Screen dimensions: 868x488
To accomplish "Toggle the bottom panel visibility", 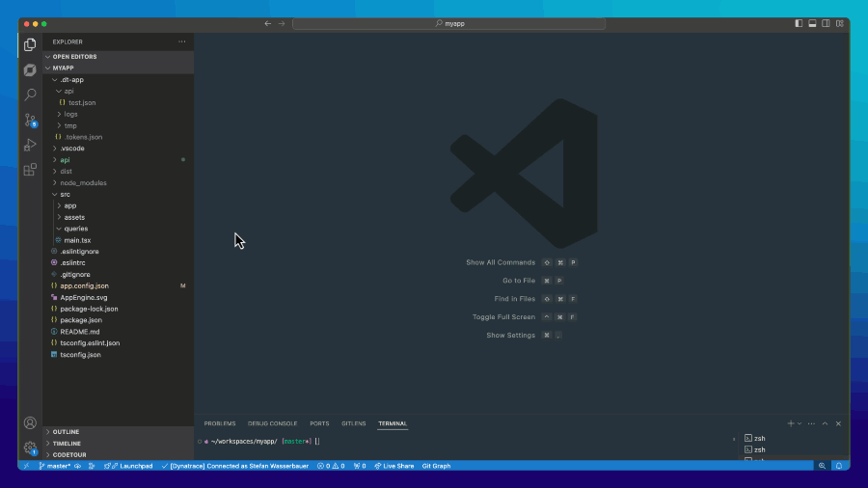I will (x=812, y=23).
